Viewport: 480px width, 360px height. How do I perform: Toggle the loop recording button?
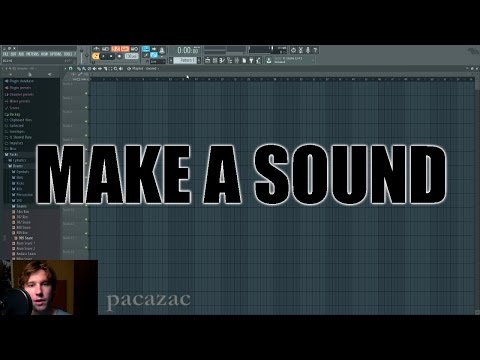click(x=135, y=49)
